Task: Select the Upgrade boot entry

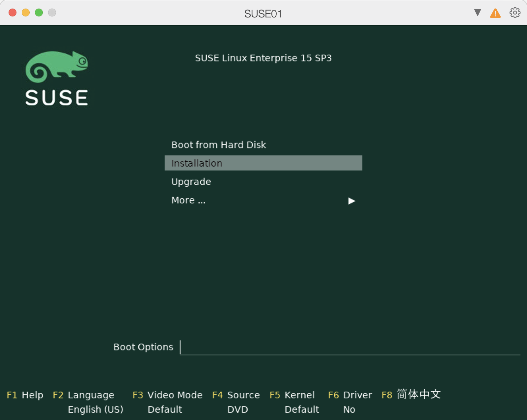Action: tap(191, 182)
